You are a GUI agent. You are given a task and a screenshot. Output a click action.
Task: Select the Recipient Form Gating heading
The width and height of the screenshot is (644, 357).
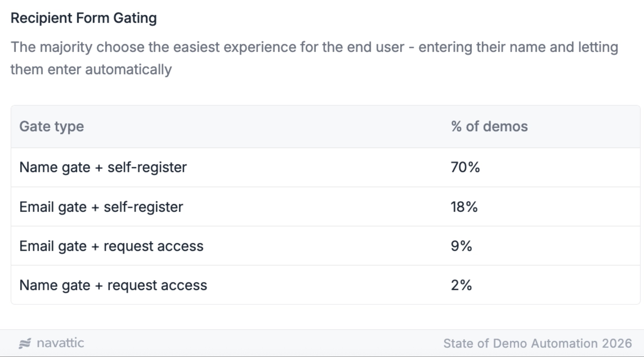click(x=84, y=18)
